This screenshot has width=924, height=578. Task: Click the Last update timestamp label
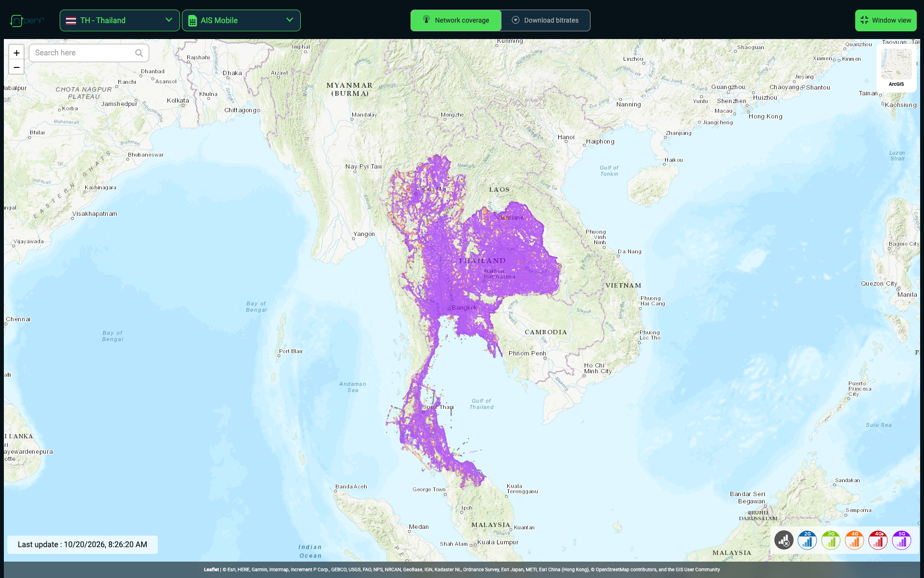82,545
